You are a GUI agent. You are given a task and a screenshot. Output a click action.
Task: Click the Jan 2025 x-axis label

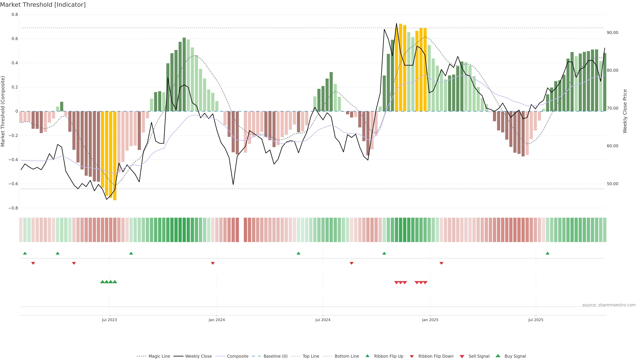[430, 320]
